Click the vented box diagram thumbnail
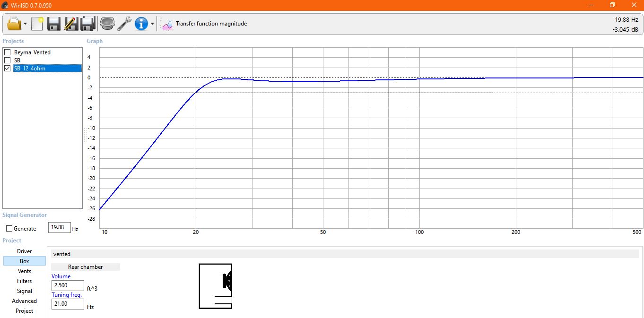 click(216, 286)
